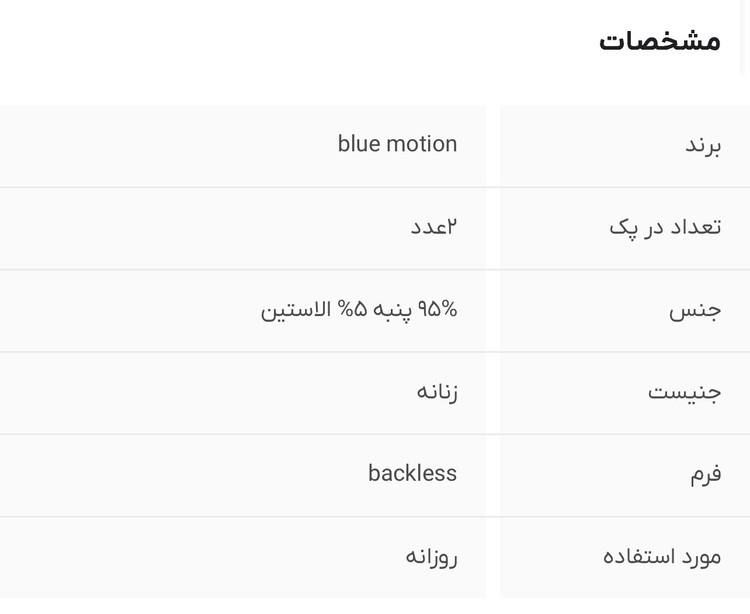Viewport: 750px width, 614px height.
Task: Click the روزانه usage value
Action: pos(431,557)
